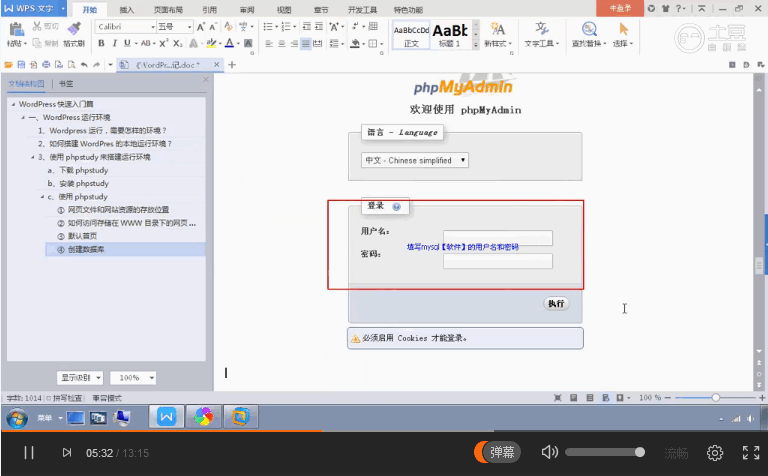The height and width of the screenshot is (476, 768).
Task: Toggle underline formatting
Action: tap(127, 44)
